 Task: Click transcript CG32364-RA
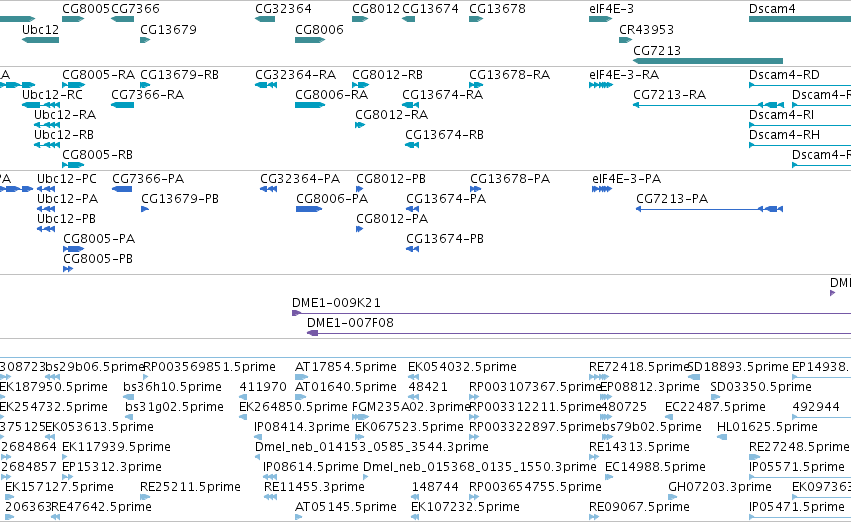[266, 85]
